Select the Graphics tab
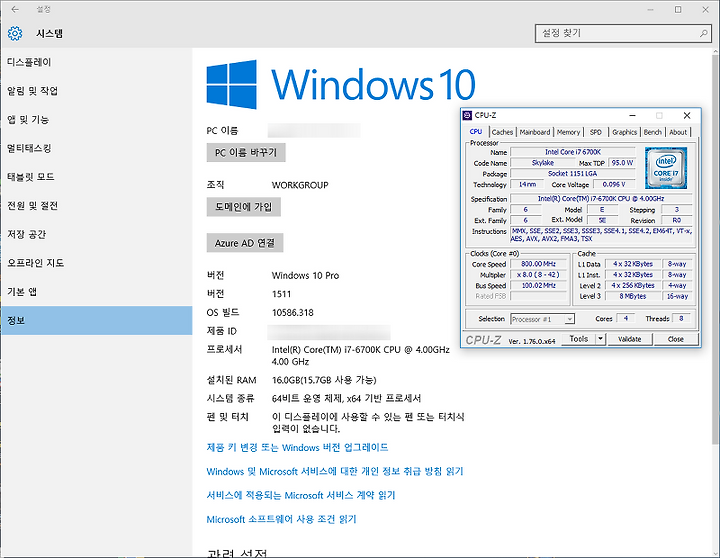The image size is (720, 558). pos(624,132)
